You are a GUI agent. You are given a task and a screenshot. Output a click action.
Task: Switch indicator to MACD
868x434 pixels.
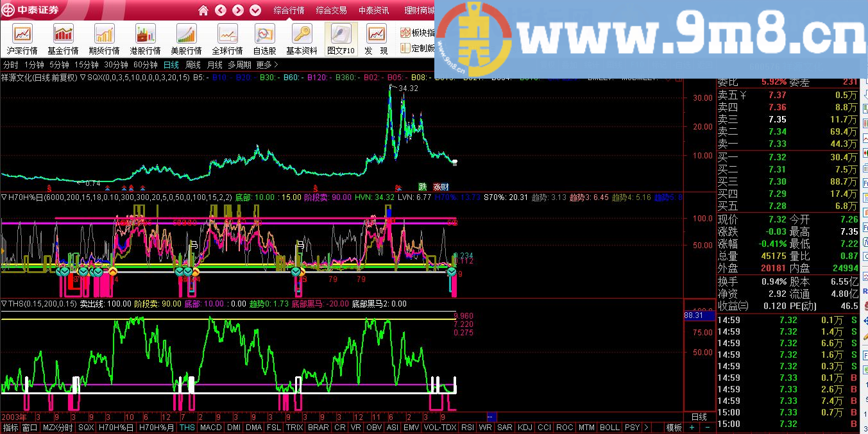pyautogui.click(x=210, y=428)
